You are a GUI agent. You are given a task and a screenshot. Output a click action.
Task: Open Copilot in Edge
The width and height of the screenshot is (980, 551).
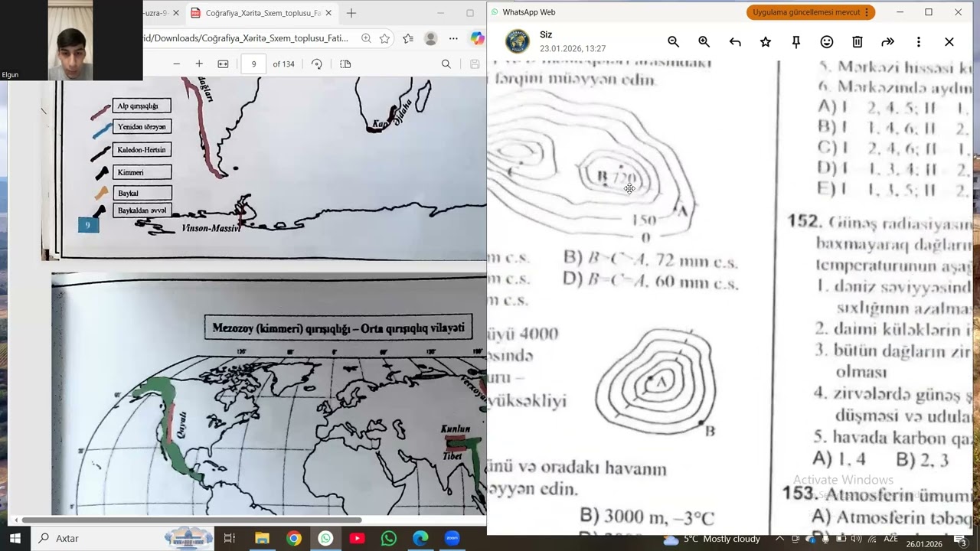pos(477,38)
